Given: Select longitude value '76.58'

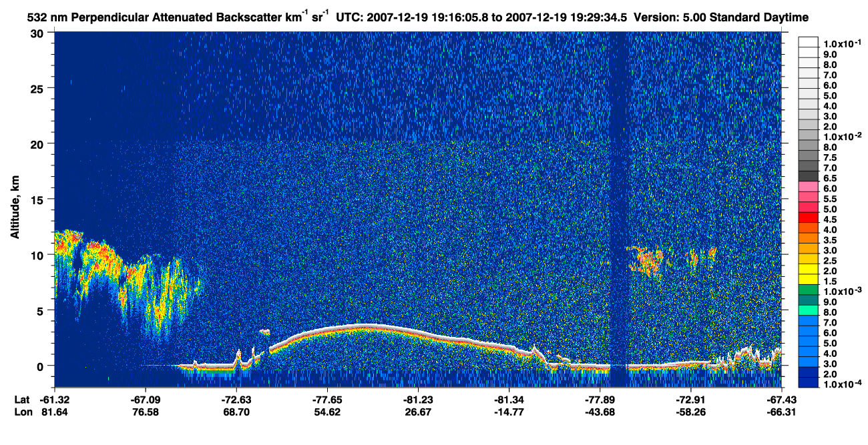Looking at the screenshot, I should (146, 412).
